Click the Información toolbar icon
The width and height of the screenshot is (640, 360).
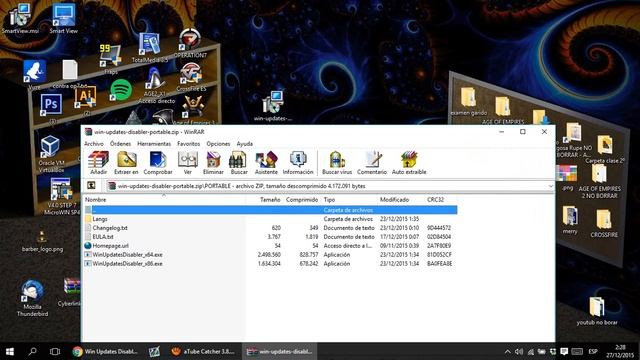[298, 162]
